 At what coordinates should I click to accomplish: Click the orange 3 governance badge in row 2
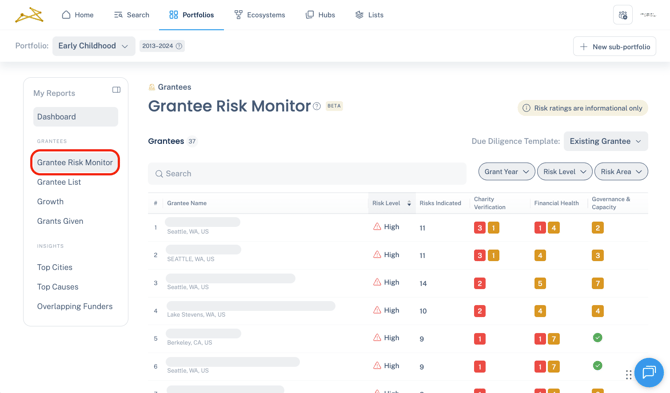597,255
